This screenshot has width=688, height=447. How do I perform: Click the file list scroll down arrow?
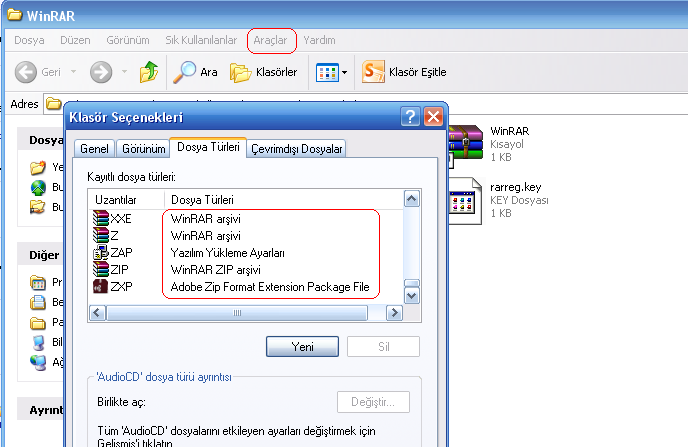412,296
